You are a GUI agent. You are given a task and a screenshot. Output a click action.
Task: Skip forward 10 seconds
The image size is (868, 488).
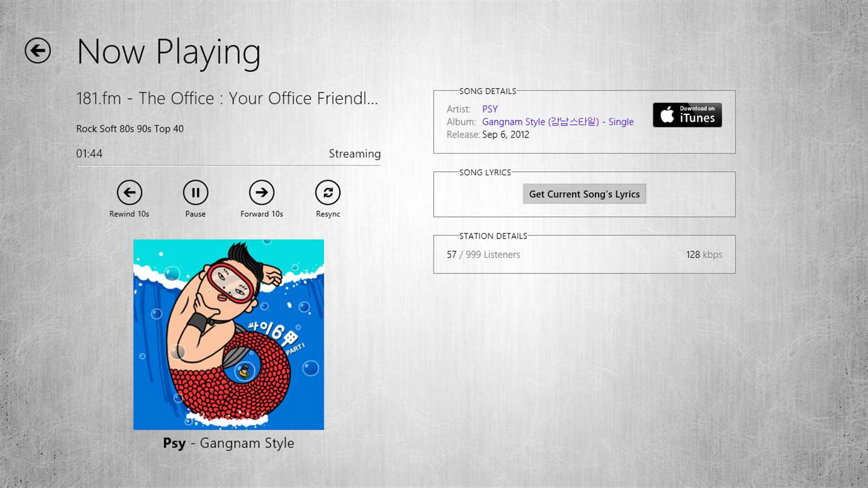coord(262,193)
